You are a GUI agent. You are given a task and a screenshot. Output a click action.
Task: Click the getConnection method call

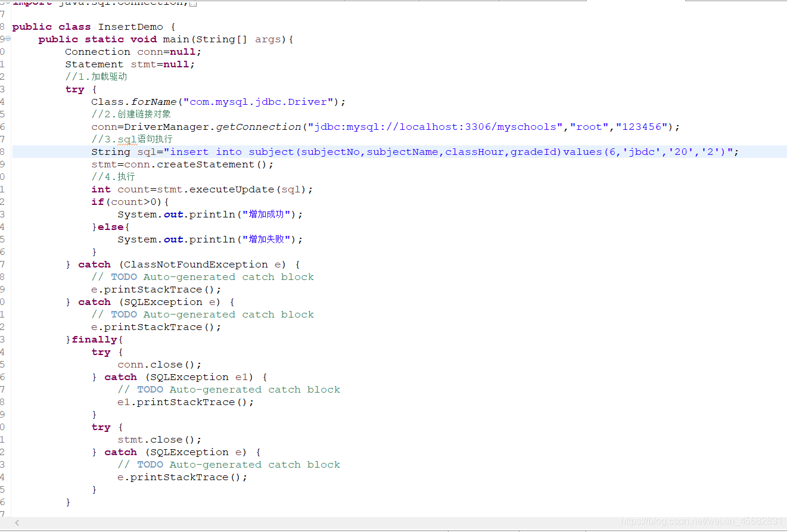pyautogui.click(x=259, y=127)
